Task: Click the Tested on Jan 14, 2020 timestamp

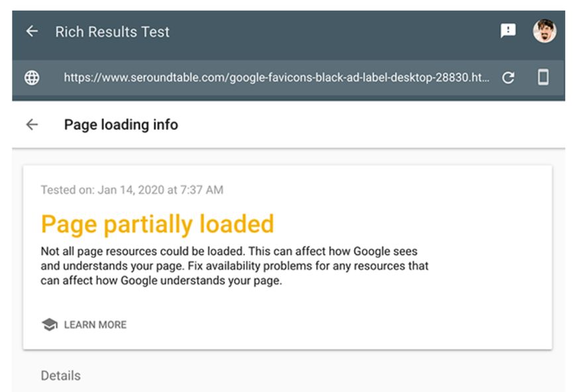Action: pyautogui.click(x=159, y=190)
